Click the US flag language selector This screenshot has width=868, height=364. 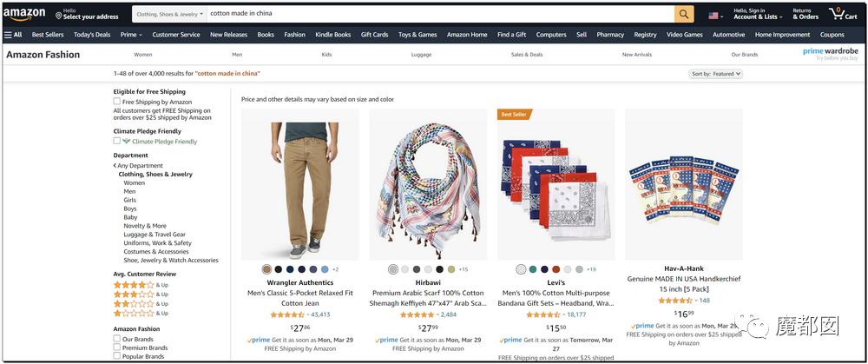click(715, 15)
